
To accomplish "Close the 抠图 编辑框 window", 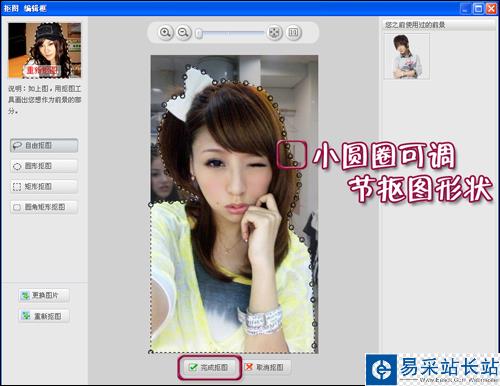I will [x=491, y=8].
